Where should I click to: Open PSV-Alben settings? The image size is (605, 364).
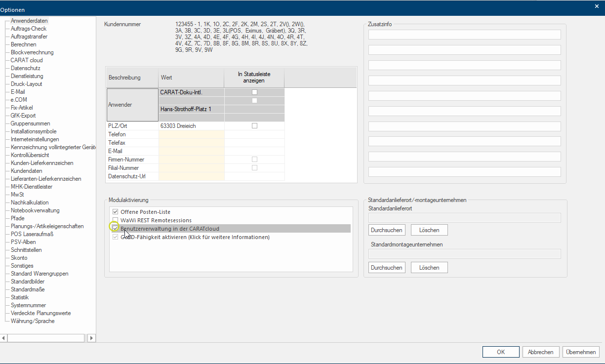click(x=23, y=242)
